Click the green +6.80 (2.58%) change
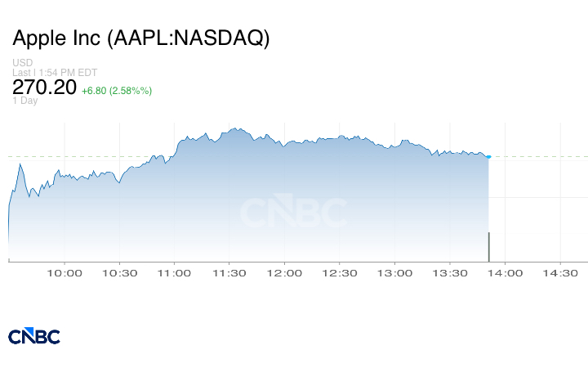Screen dimensions: 588x368 click(117, 89)
